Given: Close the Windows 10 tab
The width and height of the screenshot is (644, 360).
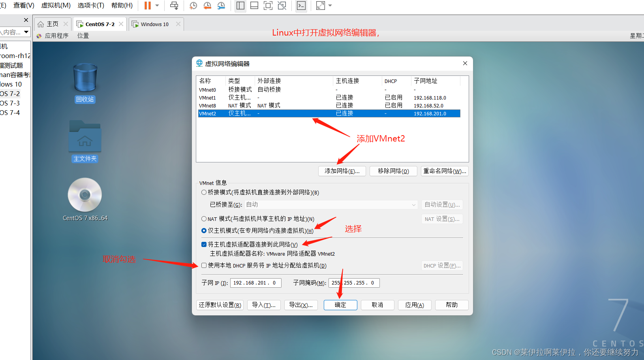Looking at the screenshot, I should coord(178,24).
